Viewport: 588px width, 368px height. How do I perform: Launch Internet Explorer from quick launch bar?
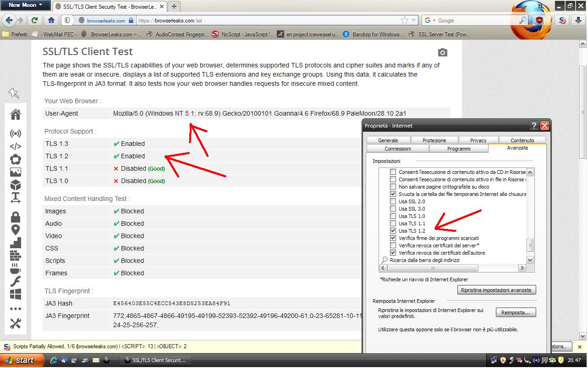(54, 360)
